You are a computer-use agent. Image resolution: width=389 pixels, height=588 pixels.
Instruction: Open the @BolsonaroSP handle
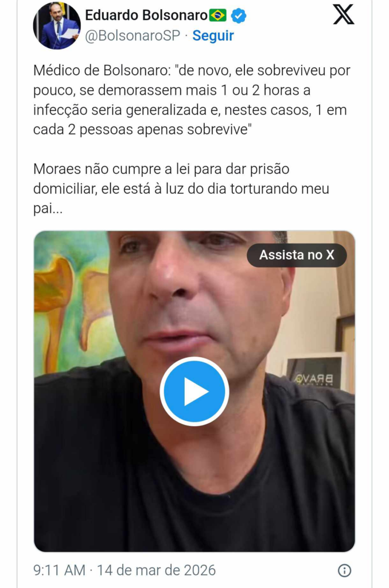133,36
